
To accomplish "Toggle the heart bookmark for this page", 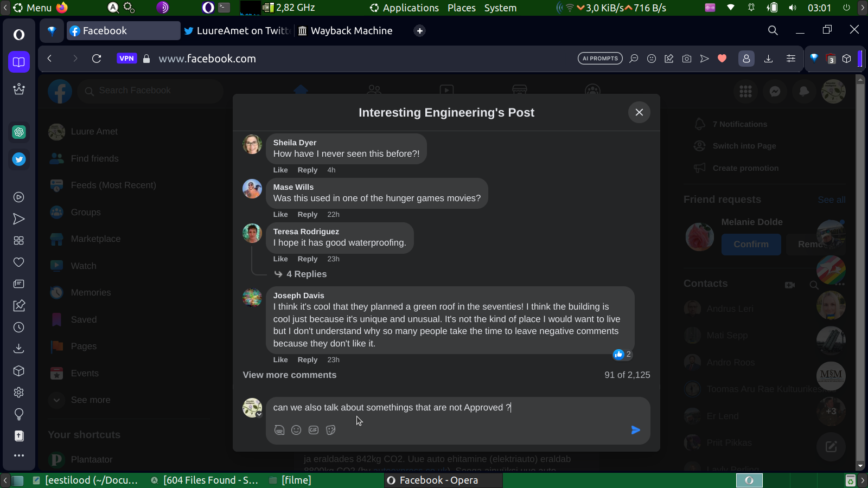I will [722, 59].
